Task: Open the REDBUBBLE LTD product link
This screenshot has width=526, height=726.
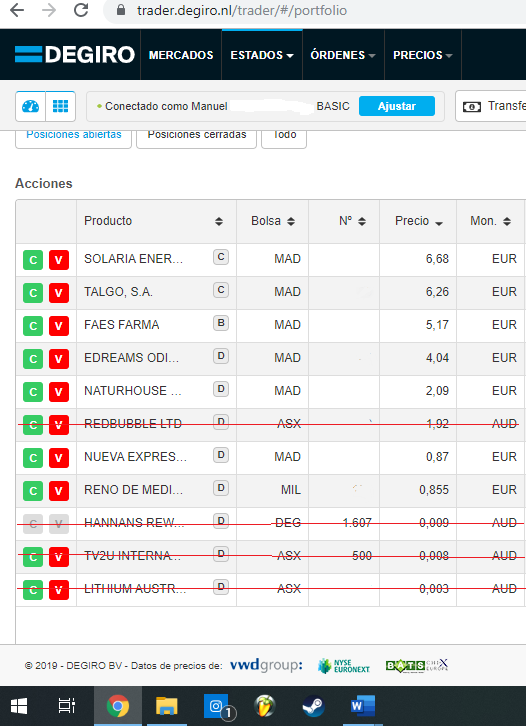Action: (x=133, y=424)
